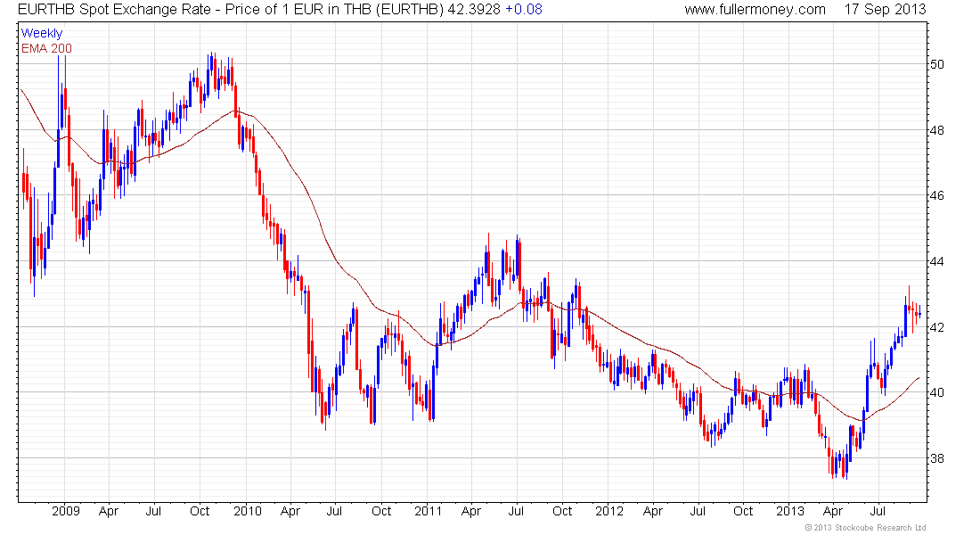Click the EMA 200 legend label
The image size is (980, 535).
click(46, 47)
